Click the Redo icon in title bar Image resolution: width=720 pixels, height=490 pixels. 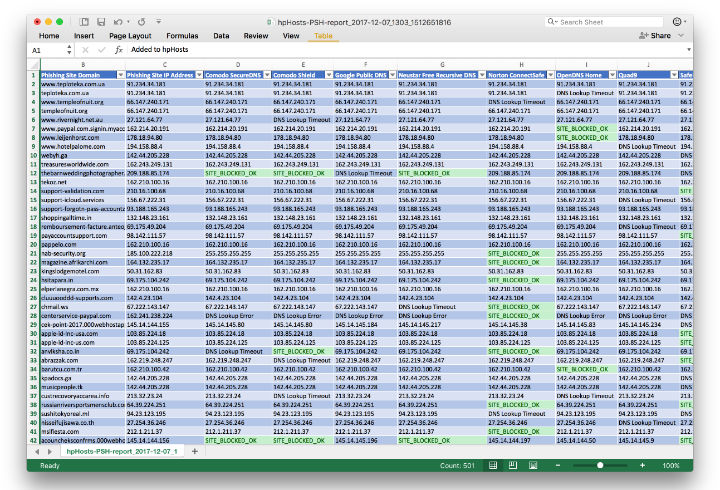click(141, 22)
